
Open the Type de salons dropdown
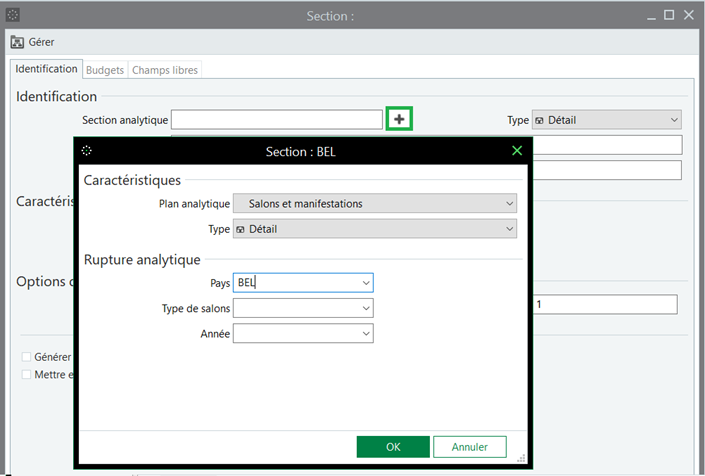[366, 308]
